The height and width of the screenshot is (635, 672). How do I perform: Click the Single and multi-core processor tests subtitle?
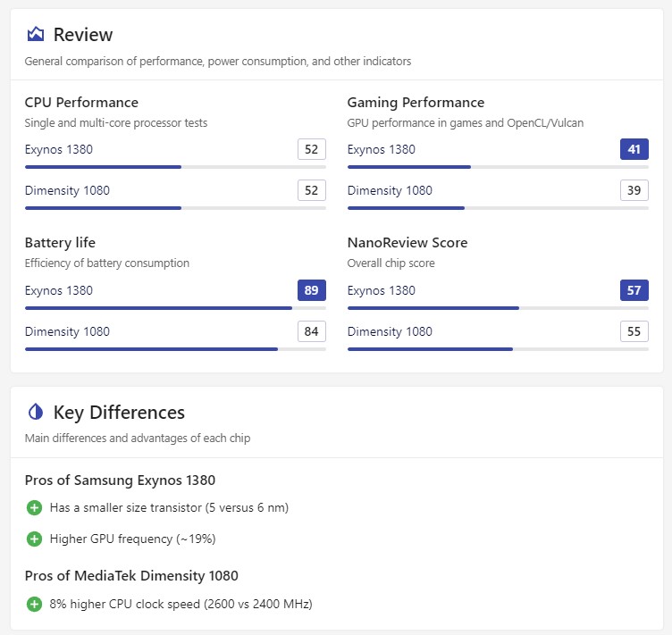116,123
